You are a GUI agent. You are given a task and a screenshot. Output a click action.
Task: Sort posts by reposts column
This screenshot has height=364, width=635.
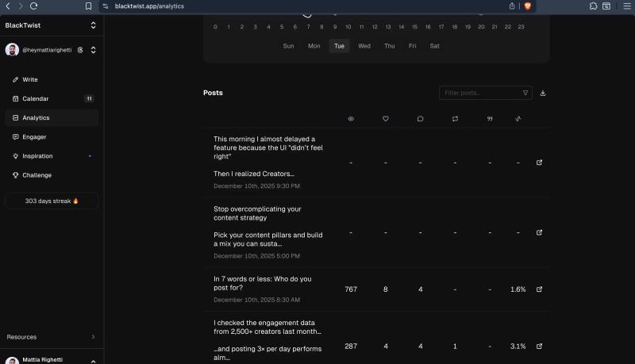click(455, 119)
